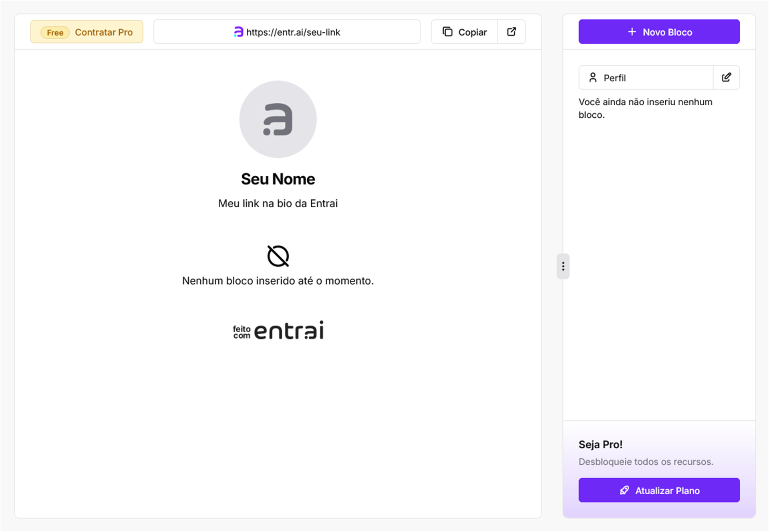Viewport: 769px width, 532px height.
Task: Click the Free plan badge
Action: point(55,32)
